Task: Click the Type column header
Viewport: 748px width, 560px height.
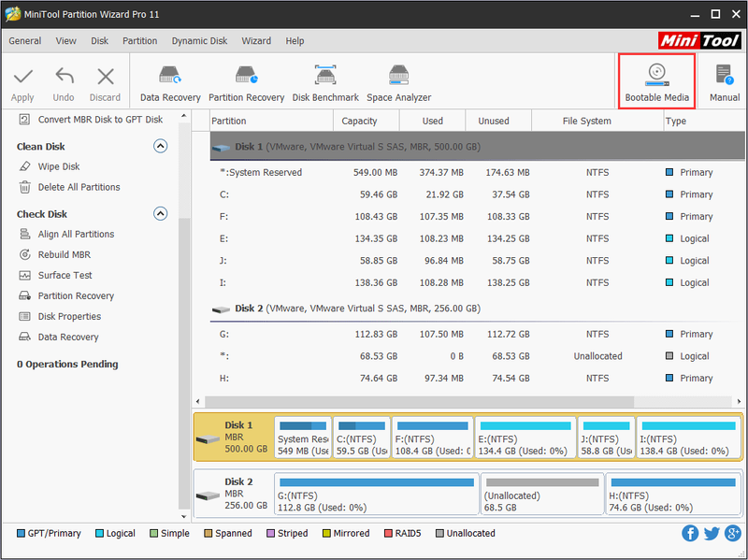Action: 704,122
